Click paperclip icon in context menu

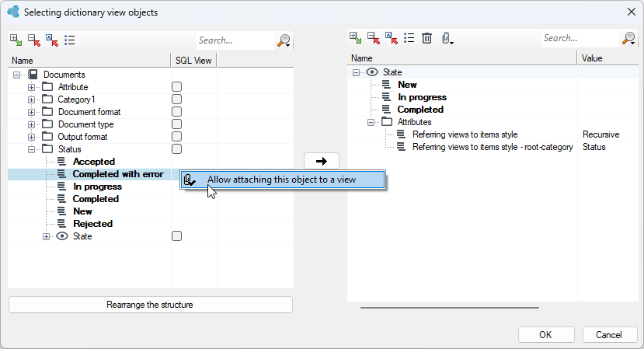190,180
